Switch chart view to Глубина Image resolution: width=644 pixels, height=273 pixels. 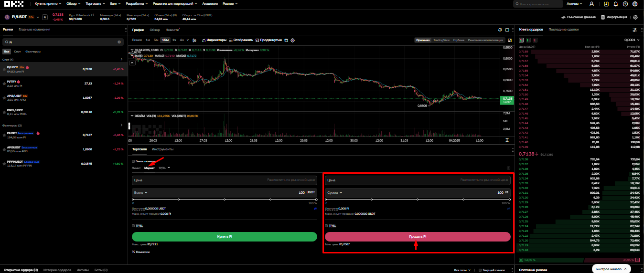pos(459,40)
